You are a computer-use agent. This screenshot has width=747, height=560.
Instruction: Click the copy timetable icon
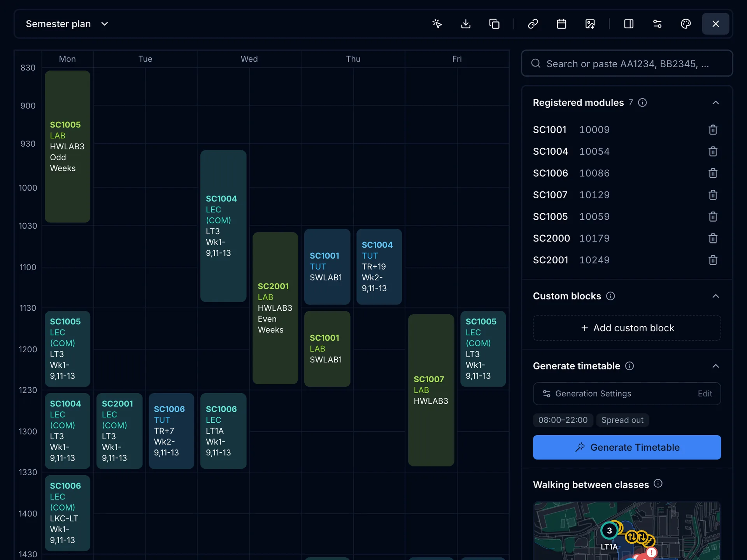click(494, 24)
